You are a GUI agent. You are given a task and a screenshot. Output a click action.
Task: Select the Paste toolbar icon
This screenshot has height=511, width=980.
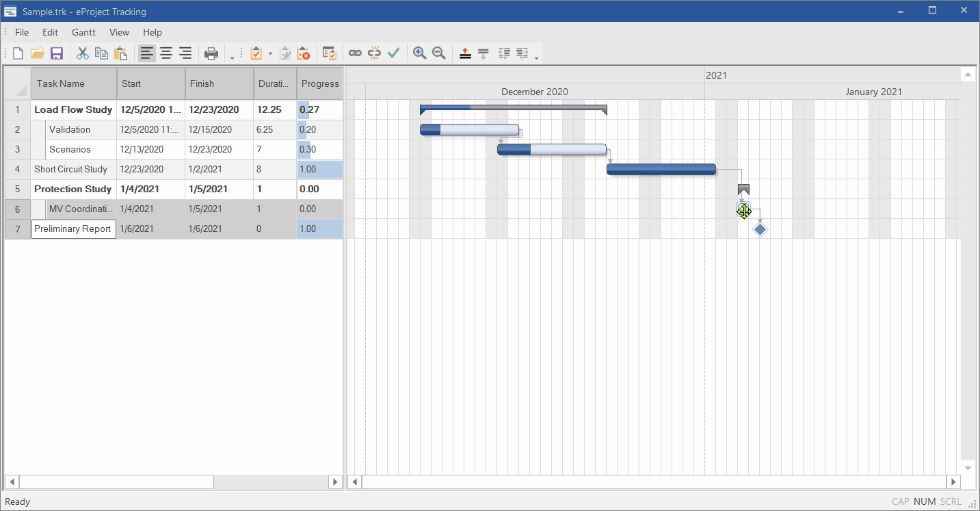tap(121, 53)
